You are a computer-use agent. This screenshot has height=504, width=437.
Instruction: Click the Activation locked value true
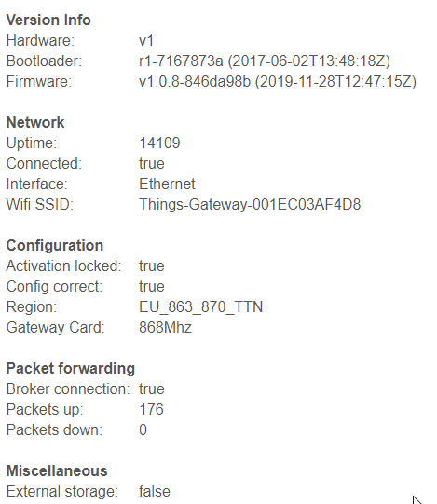click(152, 266)
